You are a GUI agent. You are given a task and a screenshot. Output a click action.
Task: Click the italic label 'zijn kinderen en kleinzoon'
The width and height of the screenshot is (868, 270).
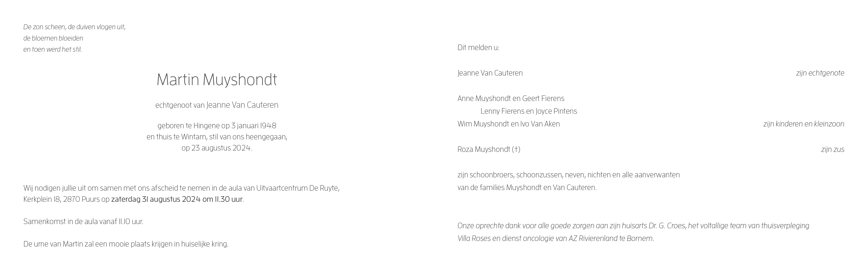(804, 124)
